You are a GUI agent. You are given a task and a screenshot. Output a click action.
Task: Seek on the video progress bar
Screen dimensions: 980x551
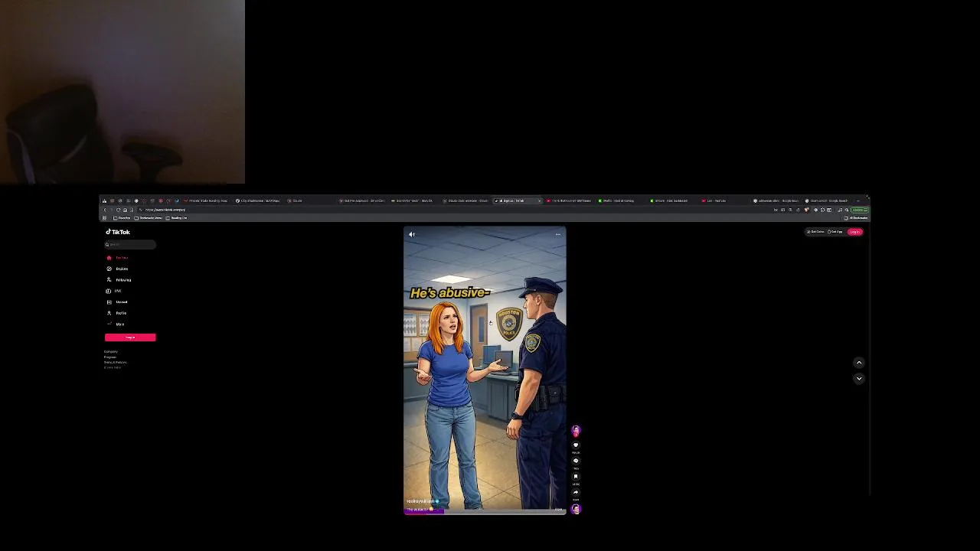pyautogui.click(x=485, y=512)
